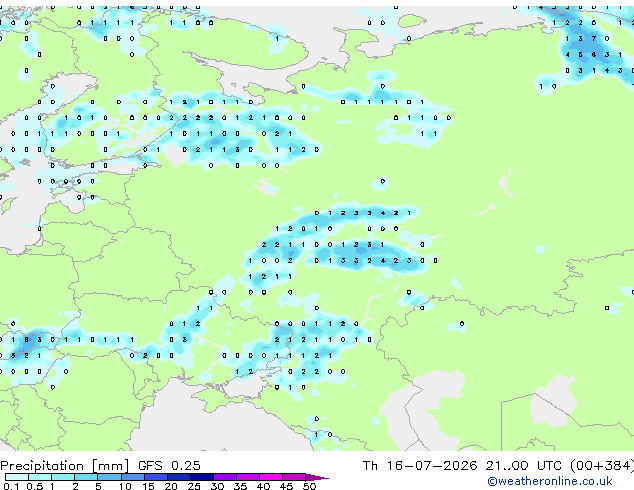This screenshot has height=490, width=634.
Task: Click the "10" legend scale label
Action: click(125, 486)
